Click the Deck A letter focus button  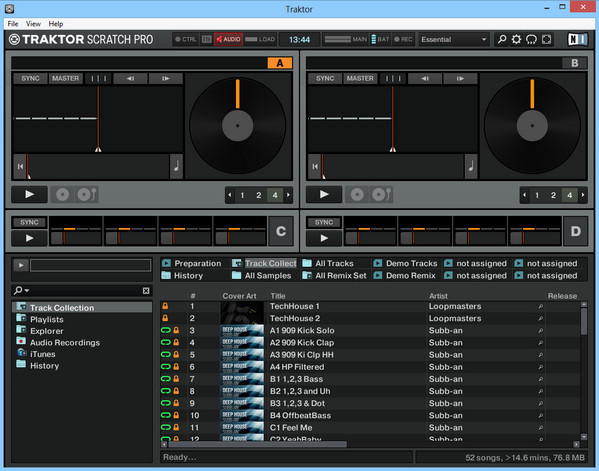pyautogui.click(x=280, y=63)
